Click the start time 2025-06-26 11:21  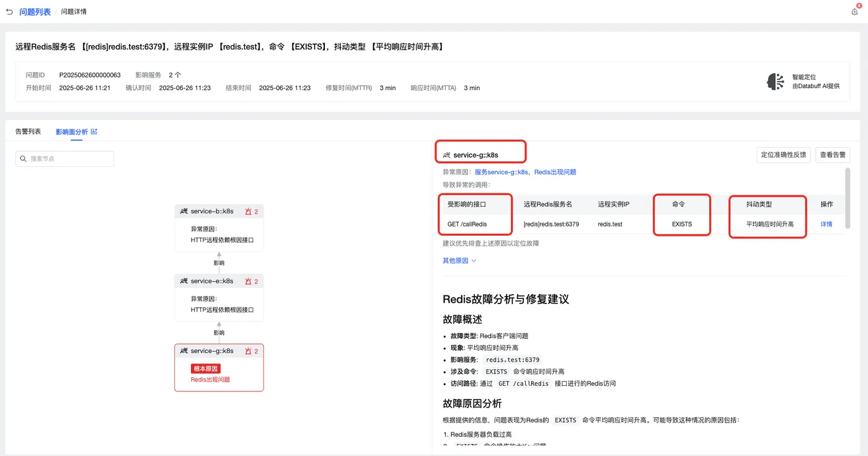[85, 88]
